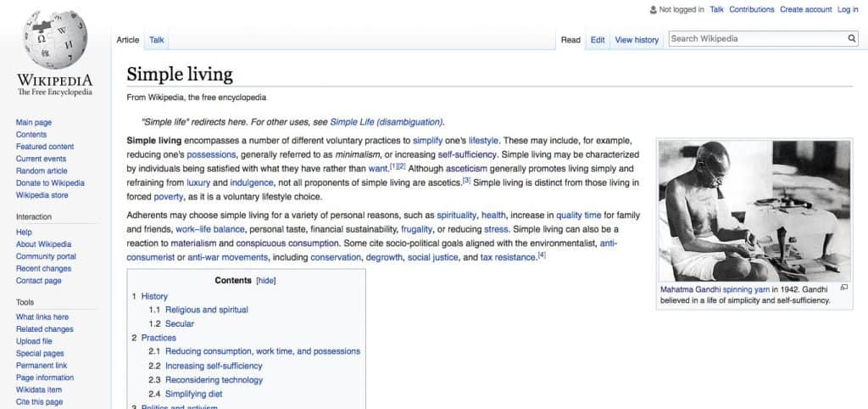Open Featured content

point(45,147)
